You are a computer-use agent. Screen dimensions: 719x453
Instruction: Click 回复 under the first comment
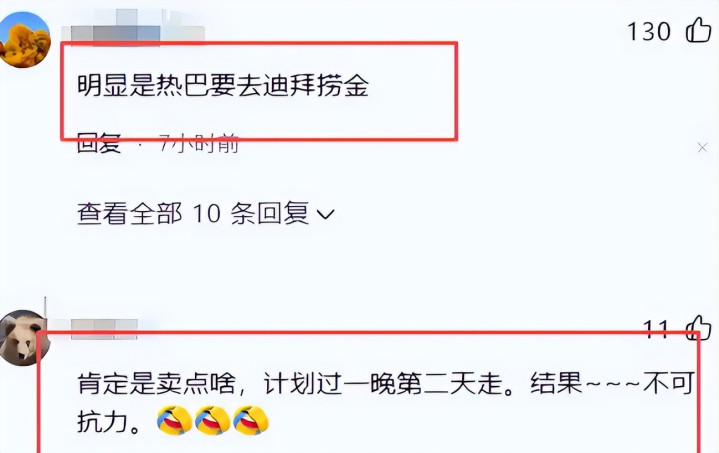[99, 144]
